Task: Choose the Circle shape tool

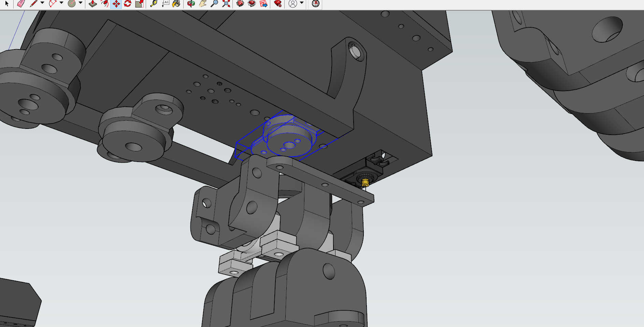Action: coord(72,4)
